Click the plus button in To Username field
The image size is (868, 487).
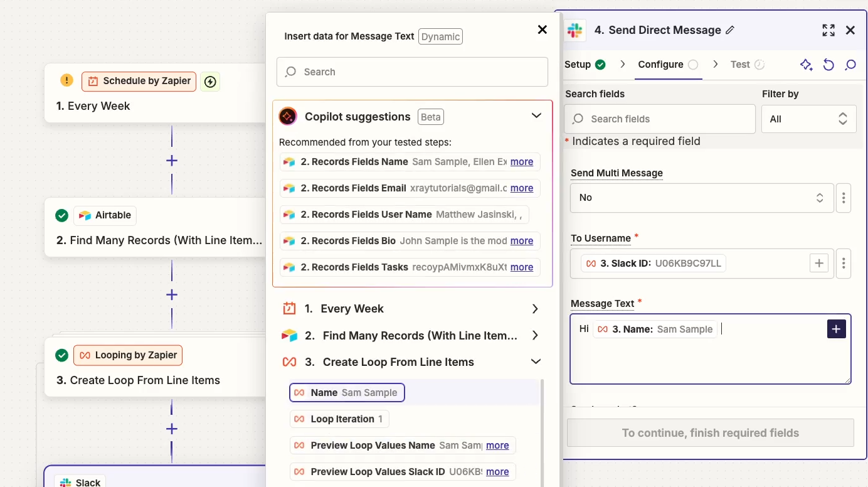tap(819, 264)
